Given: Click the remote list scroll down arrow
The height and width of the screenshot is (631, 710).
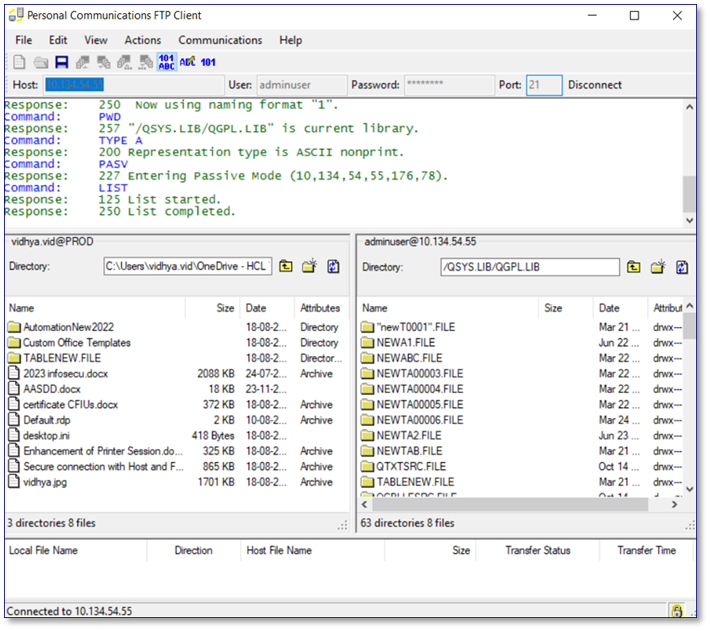Looking at the screenshot, I should [x=689, y=489].
